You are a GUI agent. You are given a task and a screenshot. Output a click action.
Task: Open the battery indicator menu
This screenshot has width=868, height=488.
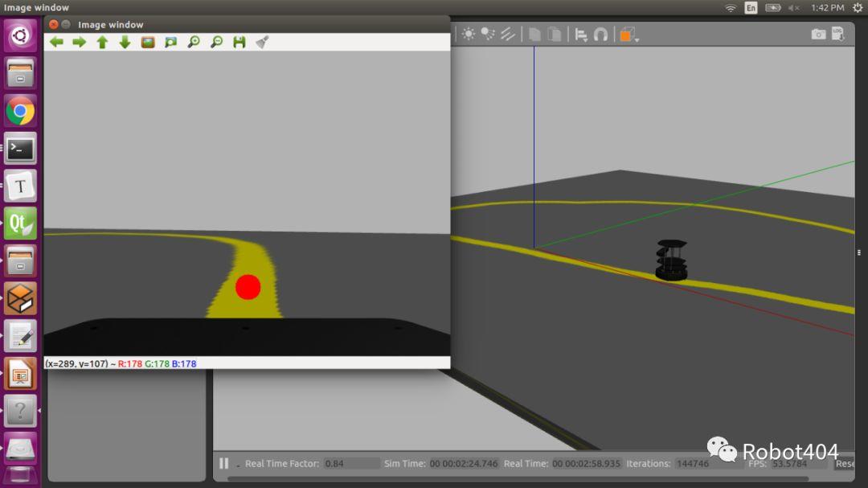click(773, 8)
